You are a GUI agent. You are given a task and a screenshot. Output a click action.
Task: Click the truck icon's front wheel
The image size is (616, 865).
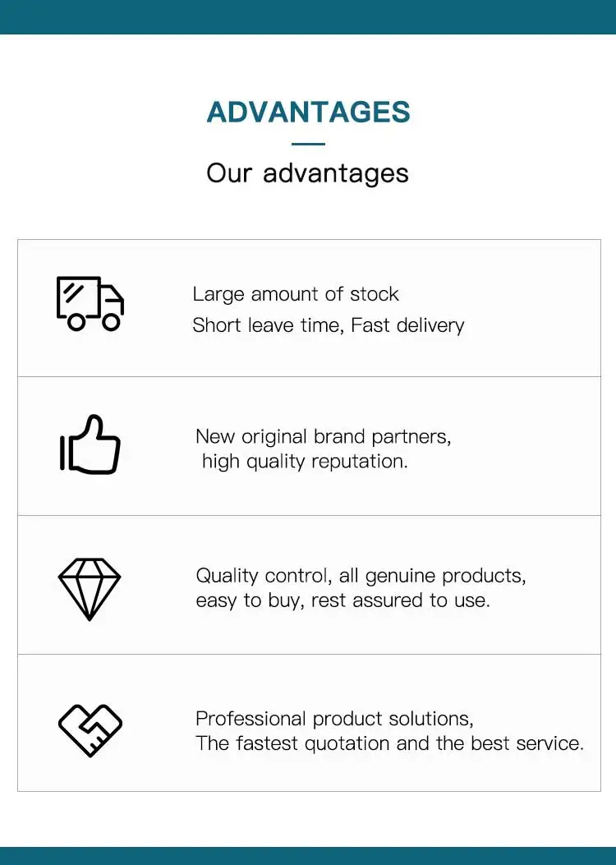pos(112,322)
